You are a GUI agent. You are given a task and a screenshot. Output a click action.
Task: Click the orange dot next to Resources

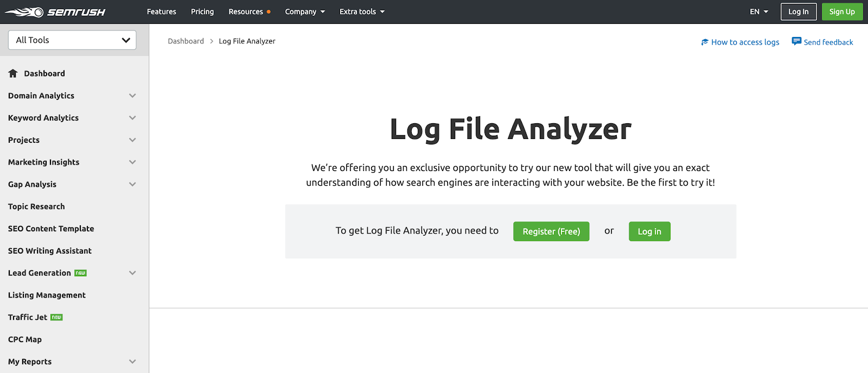coord(269,12)
